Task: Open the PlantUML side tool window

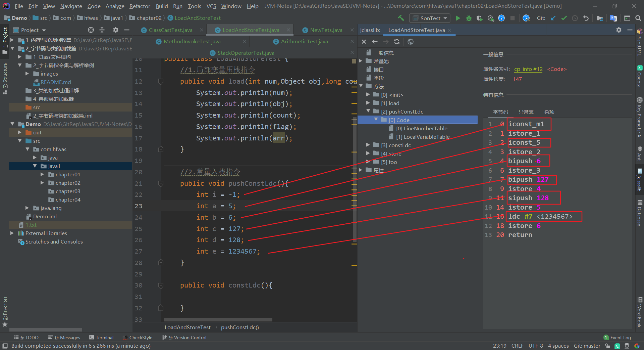Action: click(639, 42)
